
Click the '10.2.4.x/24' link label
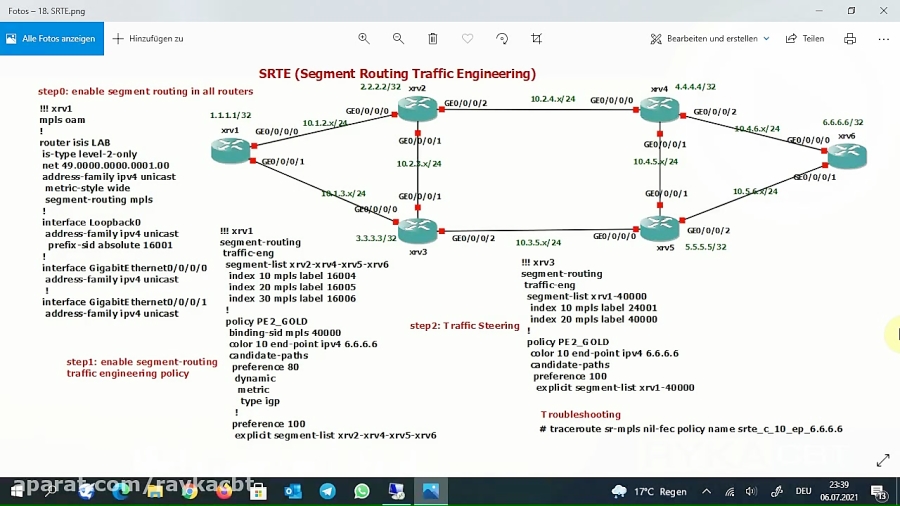553,99
